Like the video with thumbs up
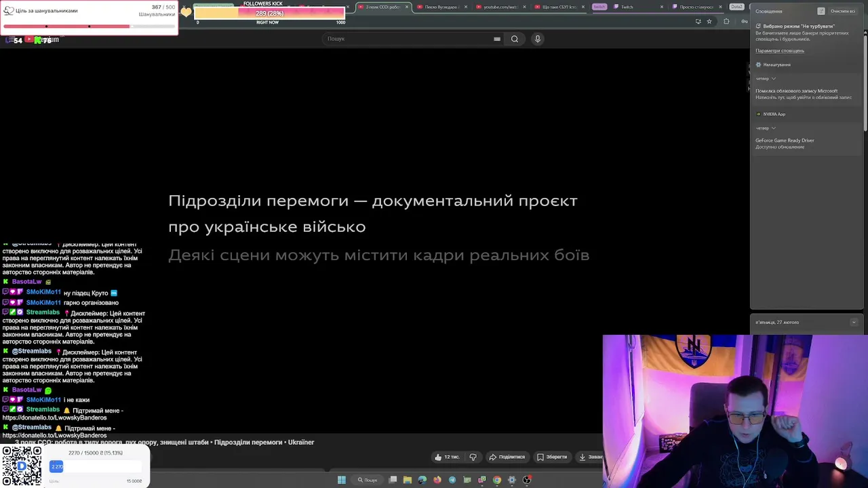This screenshot has height=488, width=868. [x=447, y=457]
